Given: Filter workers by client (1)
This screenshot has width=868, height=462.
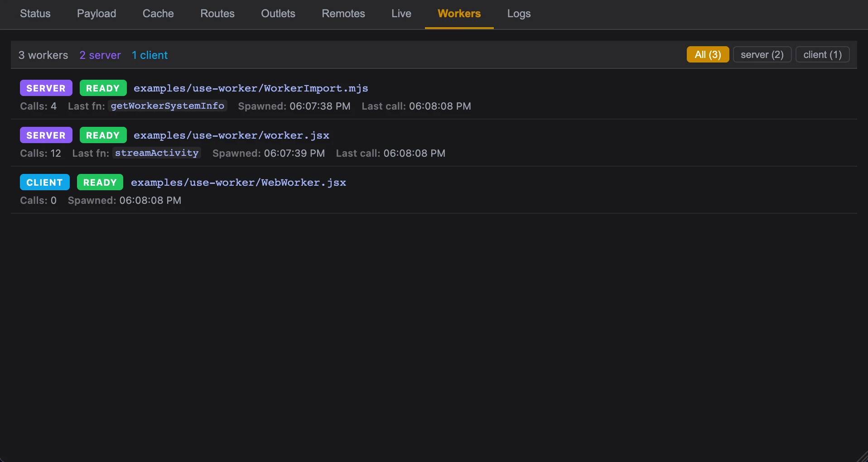Looking at the screenshot, I should [x=822, y=55].
